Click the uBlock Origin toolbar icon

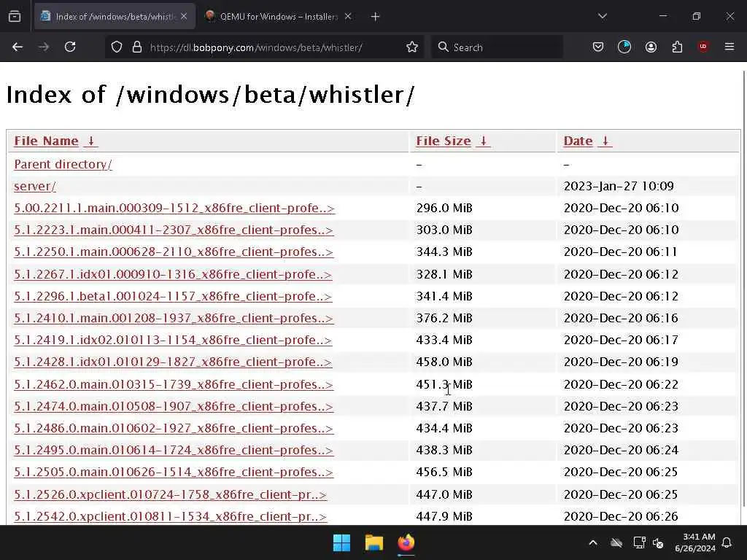point(703,47)
